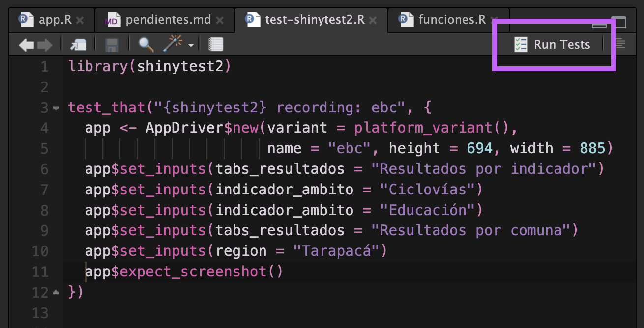644x328 pixels.
Task: Open the code tools dropdown arrow
Action: tap(191, 46)
